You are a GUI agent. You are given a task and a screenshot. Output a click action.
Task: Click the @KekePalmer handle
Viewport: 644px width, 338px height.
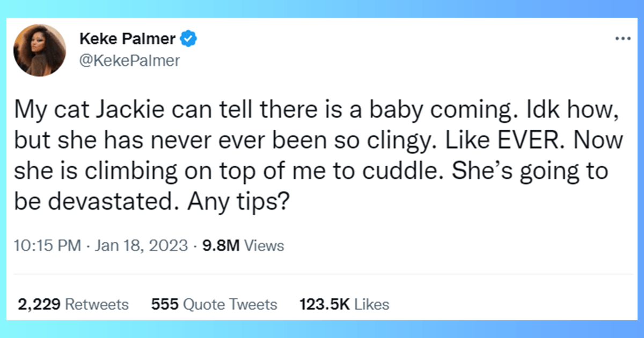129,61
